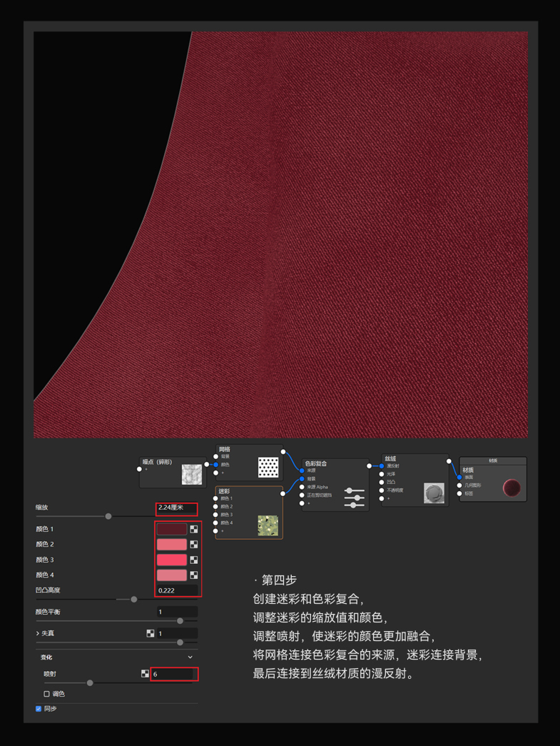Screen dimensions: 560x746
Task: Select the 丝绒 velvet material node preview
Action: [x=434, y=493]
